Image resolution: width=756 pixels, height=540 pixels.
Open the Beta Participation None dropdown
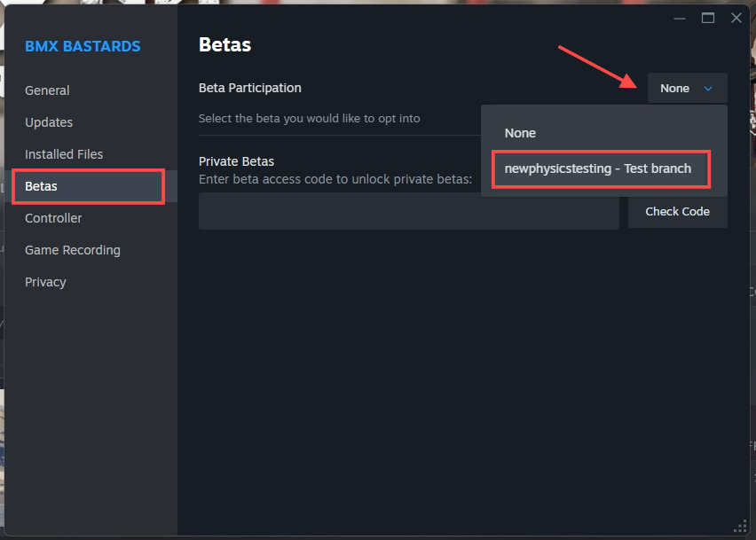(687, 88)
